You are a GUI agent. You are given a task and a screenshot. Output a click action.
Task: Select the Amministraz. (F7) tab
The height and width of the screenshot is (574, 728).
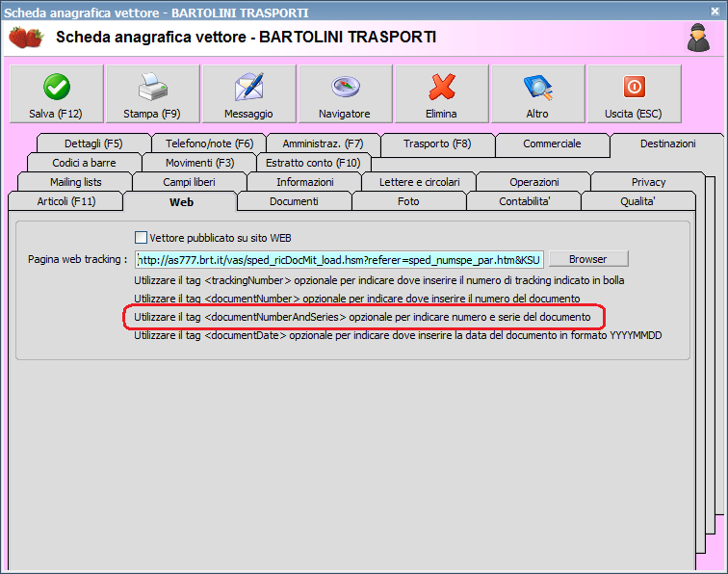point(324,143)
